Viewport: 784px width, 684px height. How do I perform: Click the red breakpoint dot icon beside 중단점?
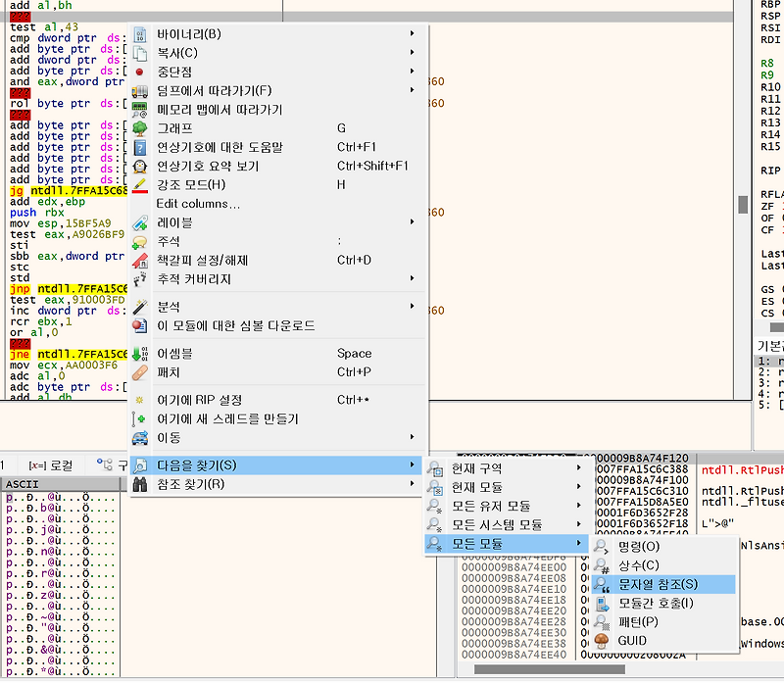tap(139, 71)
